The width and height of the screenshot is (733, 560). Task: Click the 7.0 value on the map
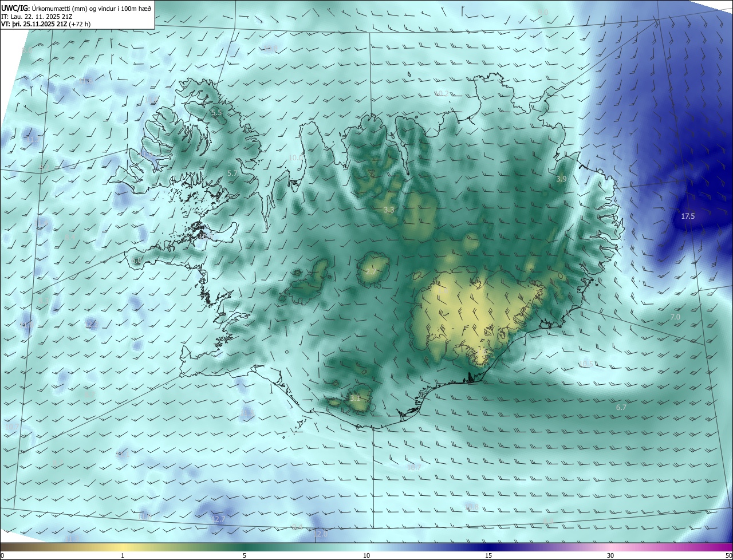point(675,317)
